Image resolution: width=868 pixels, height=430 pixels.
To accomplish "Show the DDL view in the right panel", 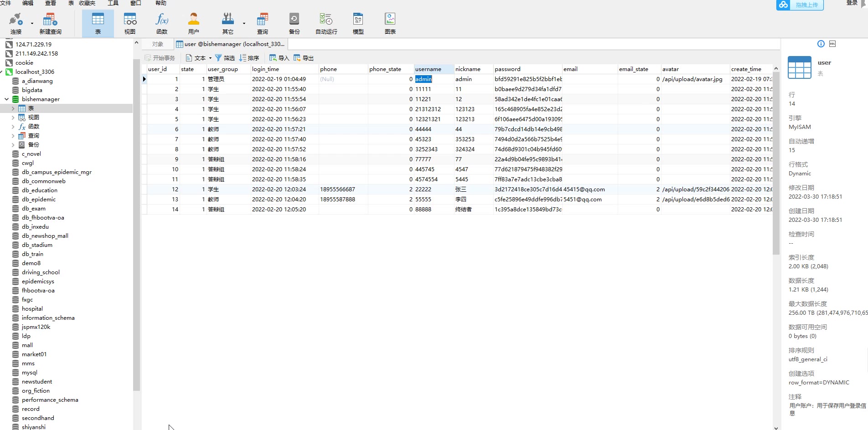I will (x=832, y=44).
